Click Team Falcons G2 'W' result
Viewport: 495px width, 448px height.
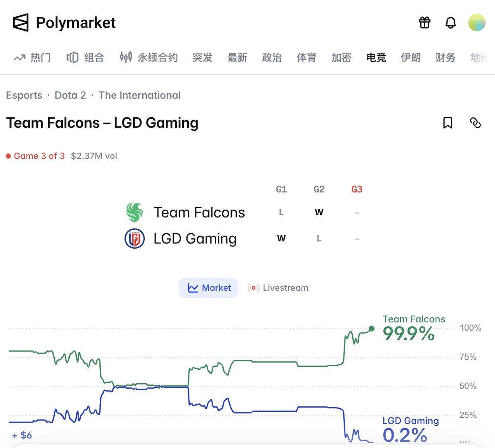[319, 212]
